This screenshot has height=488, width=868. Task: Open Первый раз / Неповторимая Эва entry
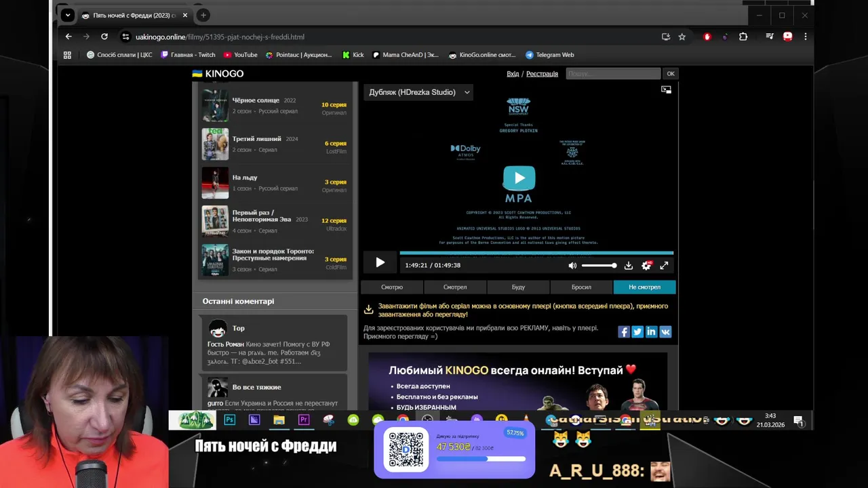275,221
